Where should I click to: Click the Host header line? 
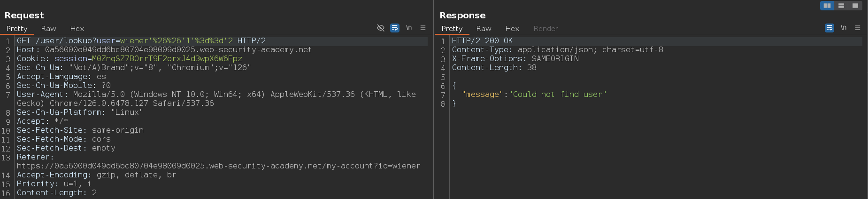coord(164,50)
